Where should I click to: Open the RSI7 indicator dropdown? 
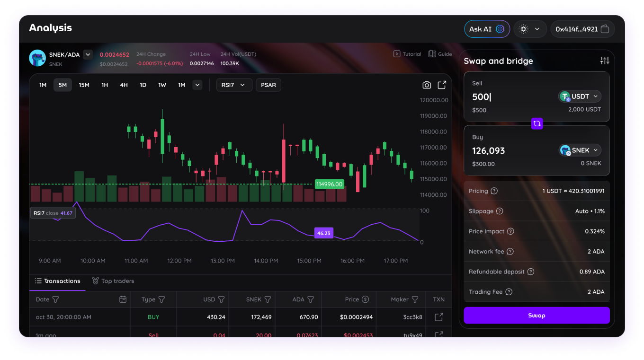[234, 85]
